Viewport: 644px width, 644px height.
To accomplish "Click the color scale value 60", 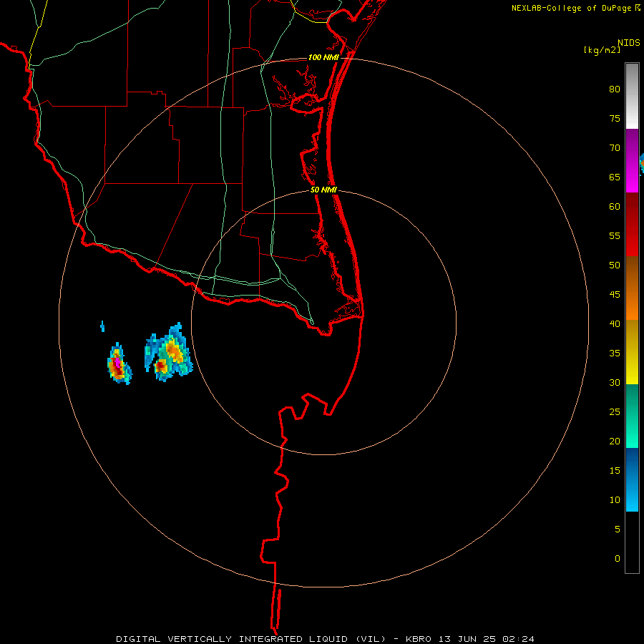I will 615,207.
